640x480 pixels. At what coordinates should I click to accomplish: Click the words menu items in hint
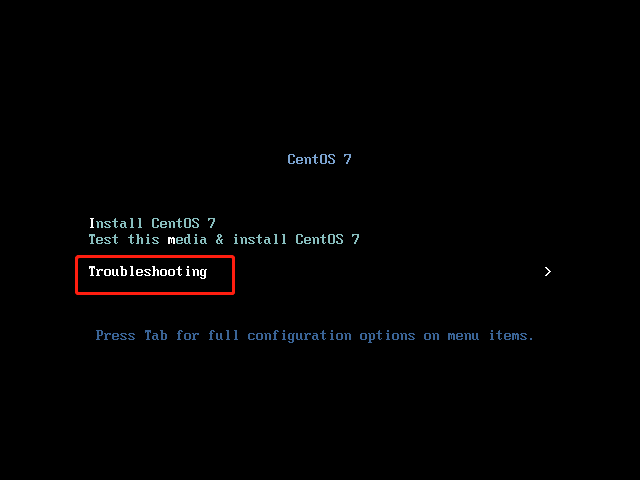click(x=490, y=336)
